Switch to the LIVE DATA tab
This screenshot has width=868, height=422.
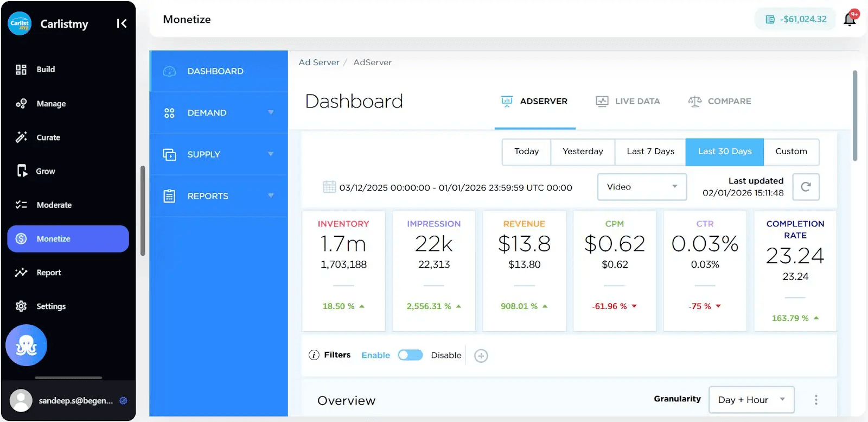click(x=628, y=101)
